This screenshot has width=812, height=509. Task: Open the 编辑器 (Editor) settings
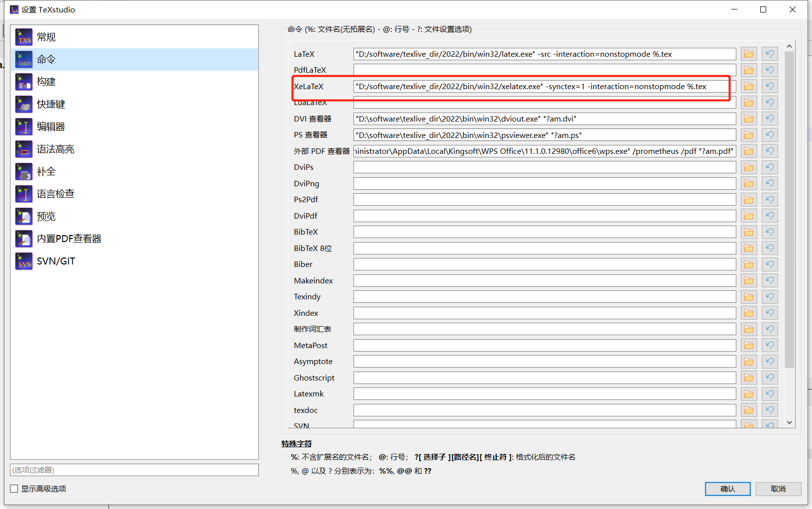pos(134,127)
